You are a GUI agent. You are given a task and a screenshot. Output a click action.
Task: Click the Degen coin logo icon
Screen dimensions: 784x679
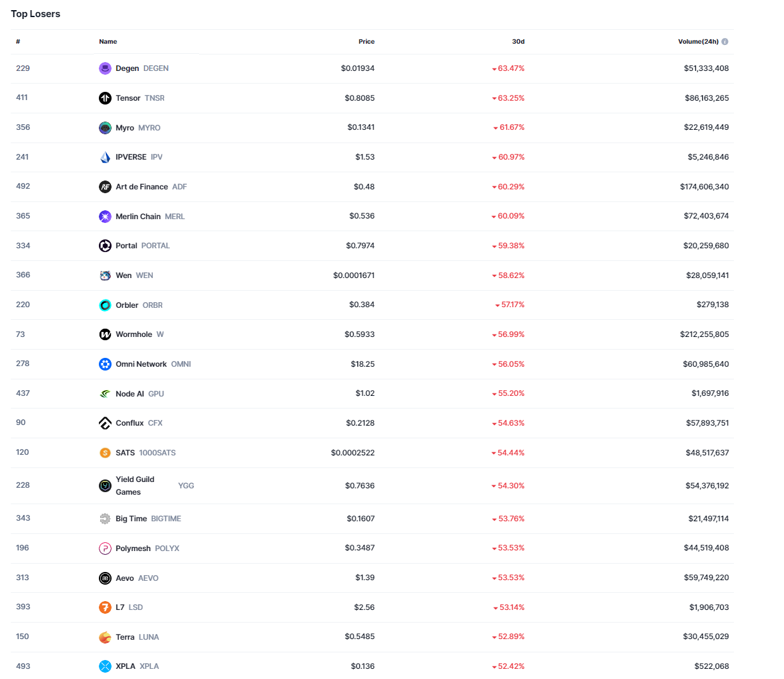105,68
